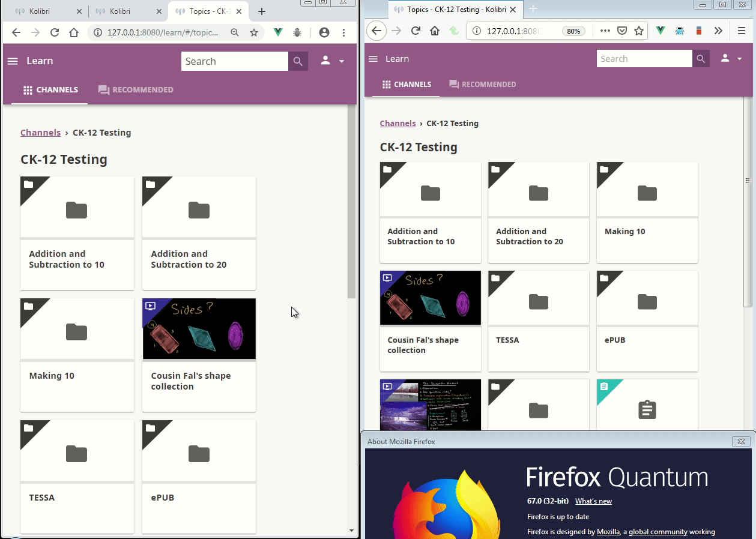Reload the page in Firefox
The image size is (756, 539).
pyautogui.click(x=416, y=31)
